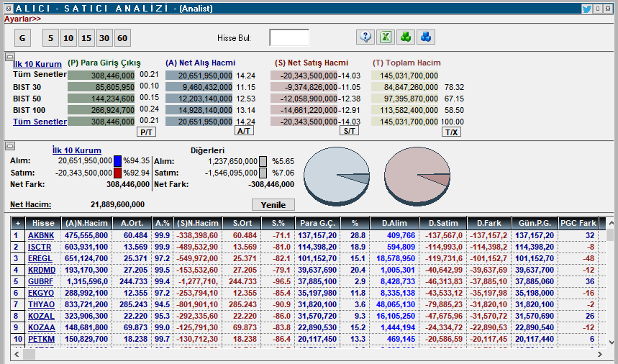This screenshot has width=618, height=364.
Task: Sort by (S)N.Hacim column header
Action: coord(197,223)
